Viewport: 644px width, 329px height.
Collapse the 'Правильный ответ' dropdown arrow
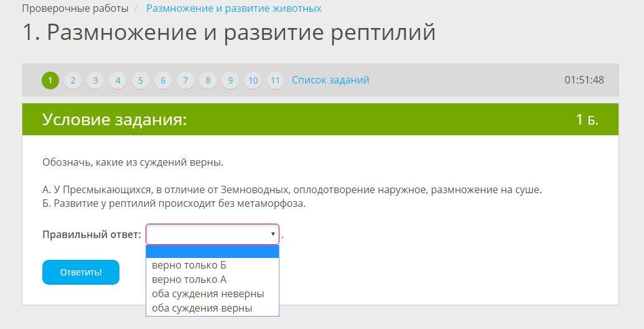pos(273,234)
